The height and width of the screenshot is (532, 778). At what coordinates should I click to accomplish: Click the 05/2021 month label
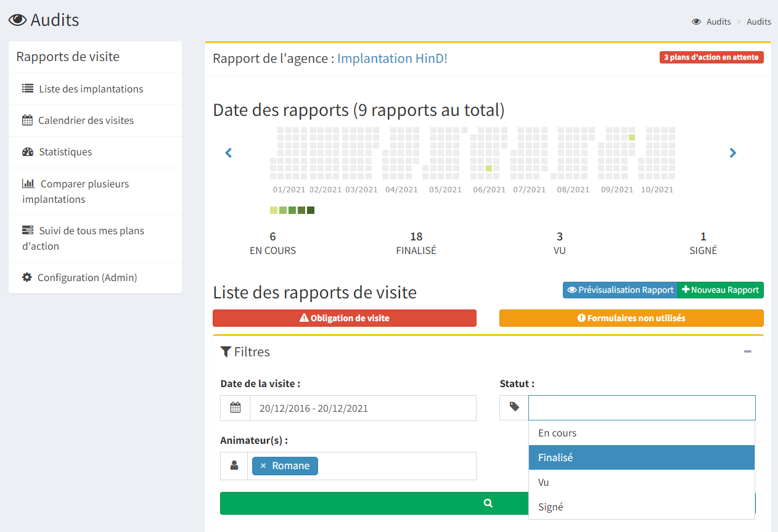[446, 190]
